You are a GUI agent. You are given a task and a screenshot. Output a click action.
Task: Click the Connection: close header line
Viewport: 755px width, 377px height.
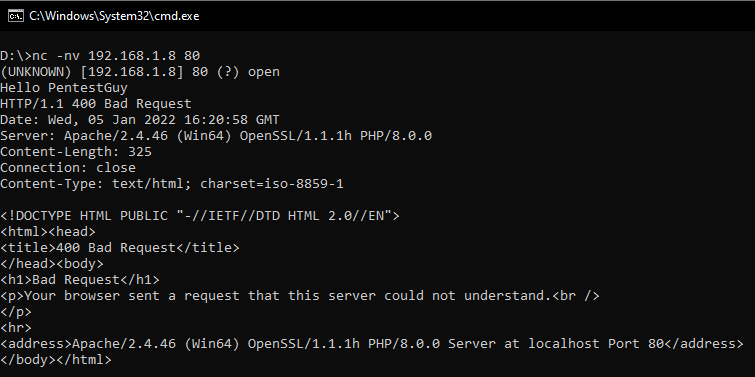click(68, 168)
